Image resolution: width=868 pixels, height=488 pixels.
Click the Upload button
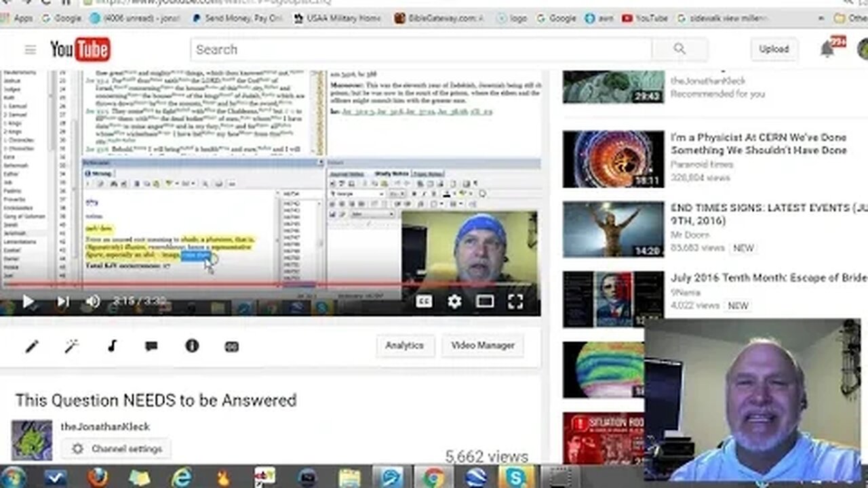[774, 49]
